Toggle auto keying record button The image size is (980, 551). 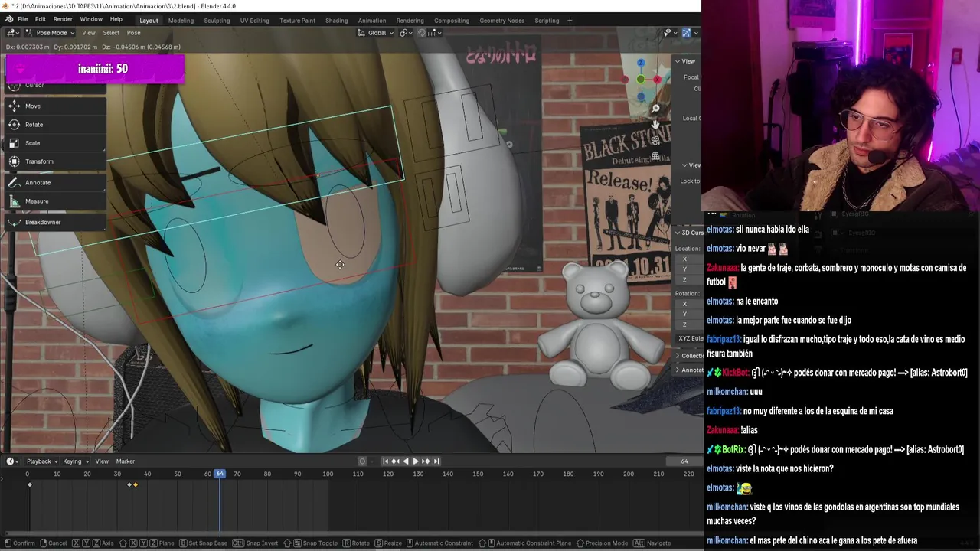click(x=362, y=461)
